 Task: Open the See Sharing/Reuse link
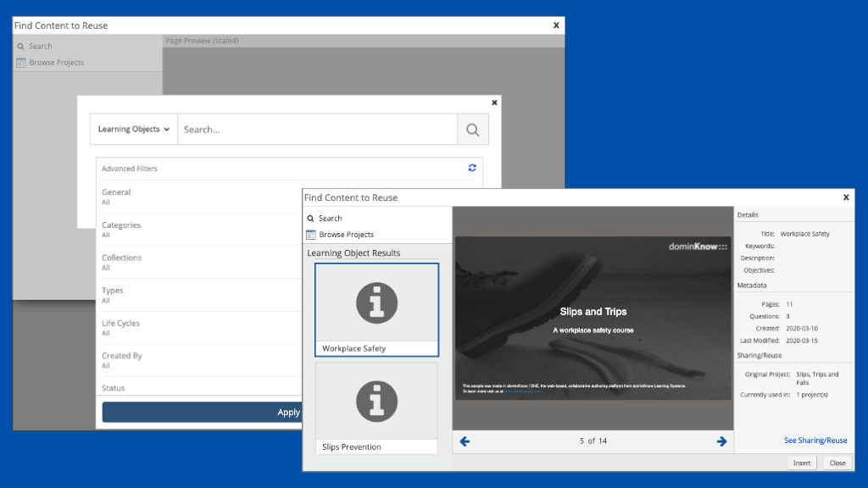pos(815,441)
